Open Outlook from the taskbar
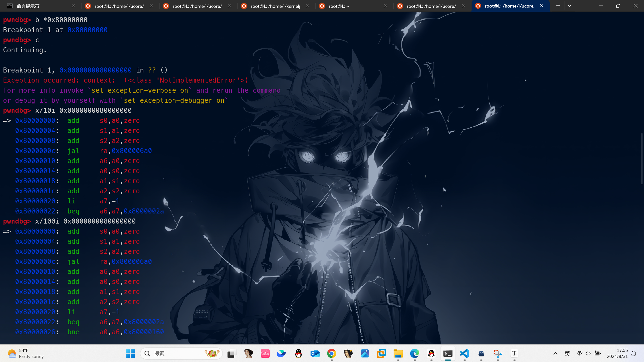 click(x=315, y=353)
